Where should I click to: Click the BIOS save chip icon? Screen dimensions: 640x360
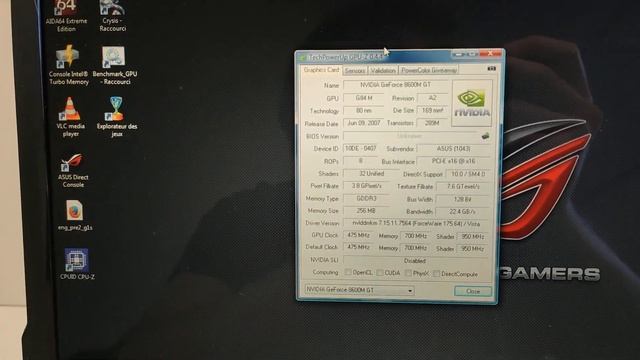485,136
